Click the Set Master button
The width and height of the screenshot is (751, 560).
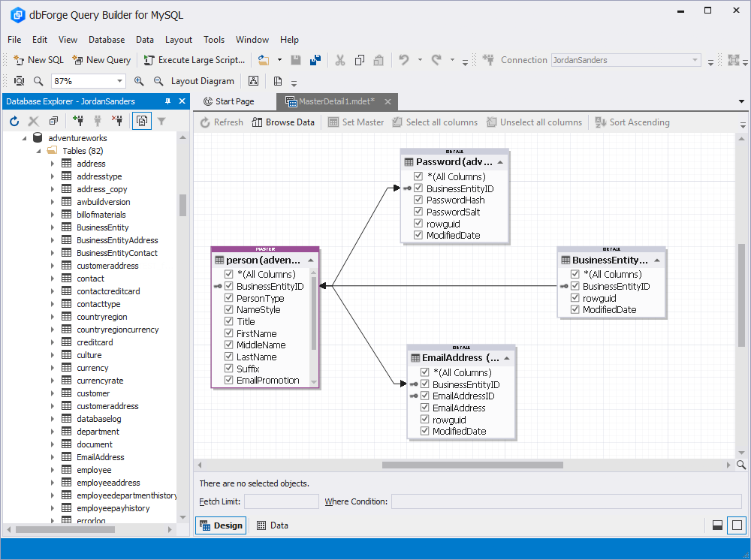(356, 122)
